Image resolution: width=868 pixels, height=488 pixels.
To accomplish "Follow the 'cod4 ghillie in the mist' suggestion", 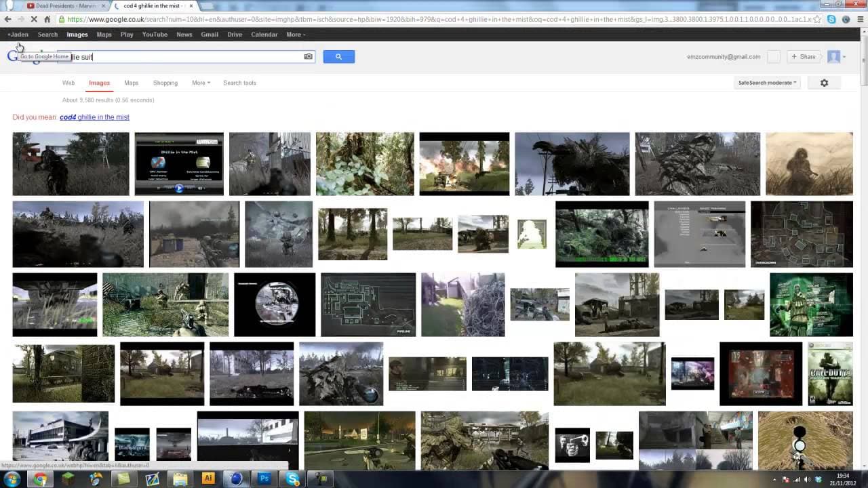I will click(94, 117).
